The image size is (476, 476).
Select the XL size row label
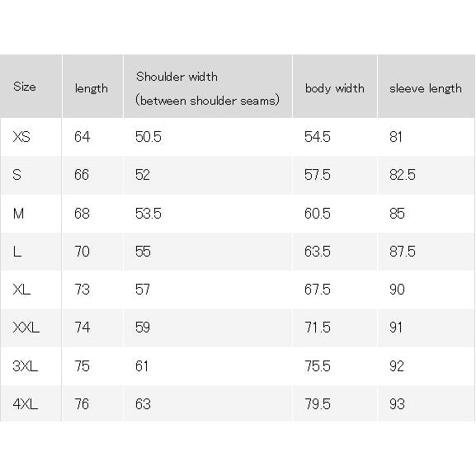[x=21, y=290]
